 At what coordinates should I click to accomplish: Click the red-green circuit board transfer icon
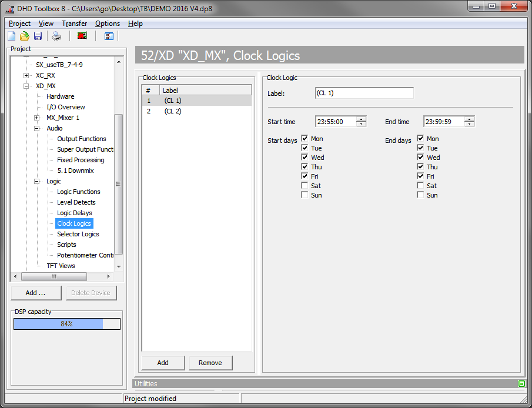point(82,36)
